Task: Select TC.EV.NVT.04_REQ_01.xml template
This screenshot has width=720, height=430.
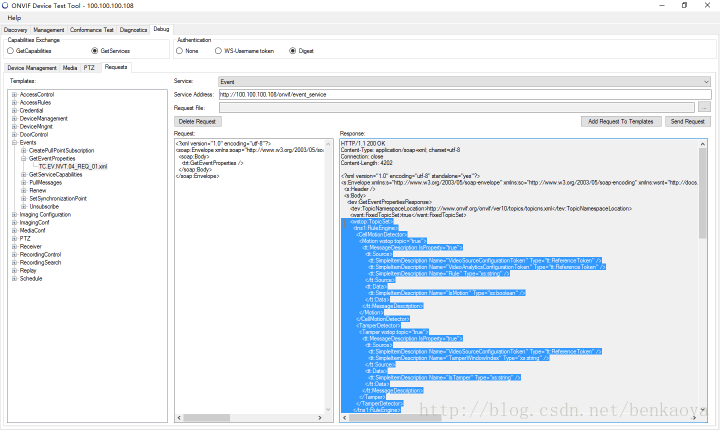Action: pyautogui.click(x=73, y=167)
